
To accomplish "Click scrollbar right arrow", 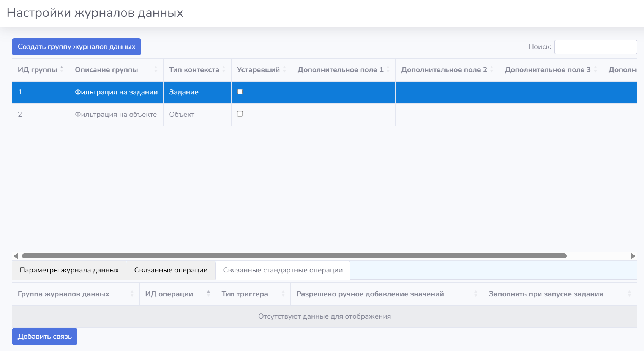I will 633,256.
